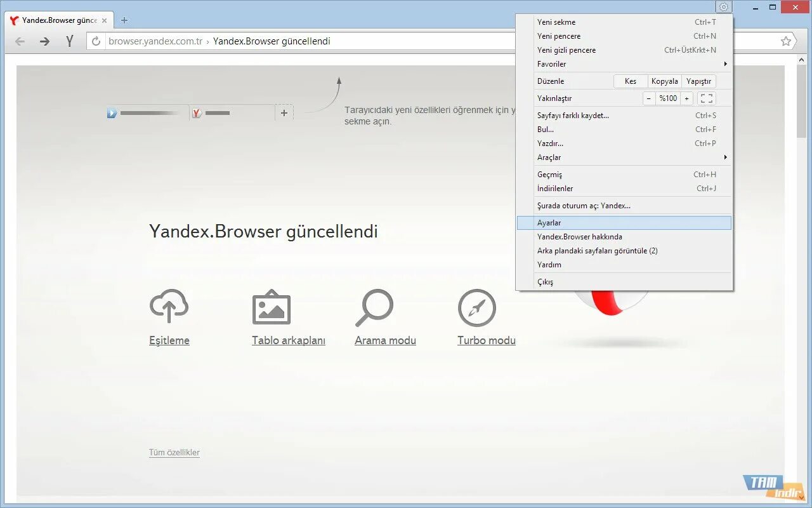Reload the page with refresh icon
This screenshot has width=812, height=508.
tap(96, 41)
